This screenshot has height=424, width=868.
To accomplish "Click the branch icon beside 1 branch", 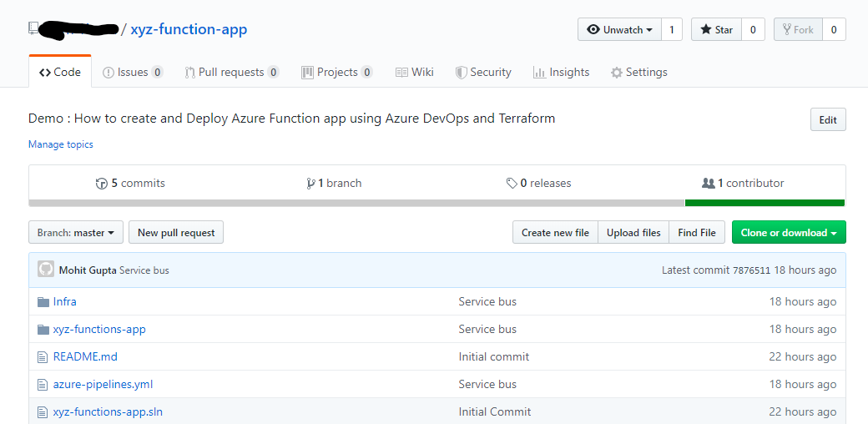I will click(x=310, y=184).
